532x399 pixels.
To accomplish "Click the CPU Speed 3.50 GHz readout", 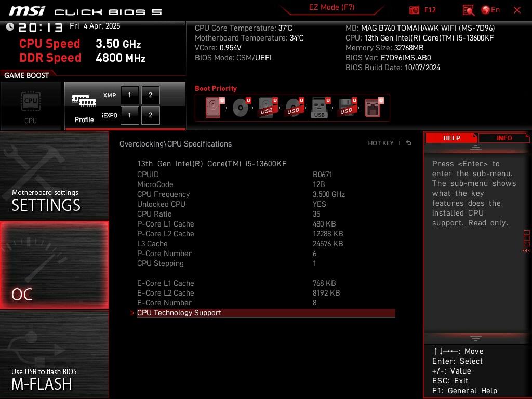I will [x=80, y=44].
